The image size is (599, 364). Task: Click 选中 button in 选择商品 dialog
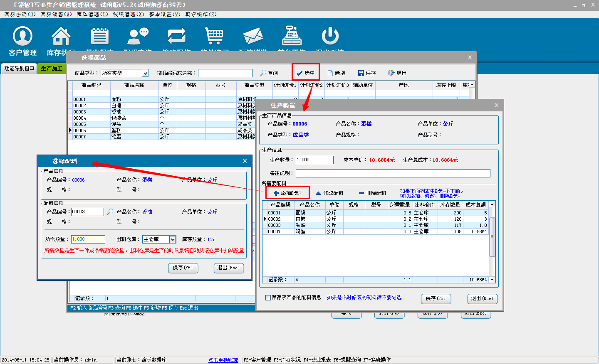pos(306,73)
